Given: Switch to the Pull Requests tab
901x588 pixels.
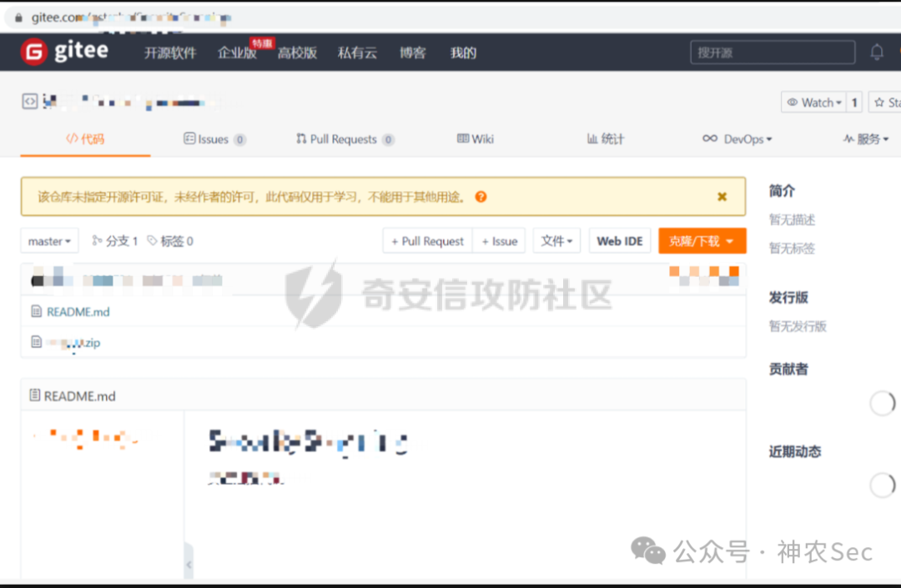Looking at the screenshot, I should pyautogui.click(x=345, y=139).
